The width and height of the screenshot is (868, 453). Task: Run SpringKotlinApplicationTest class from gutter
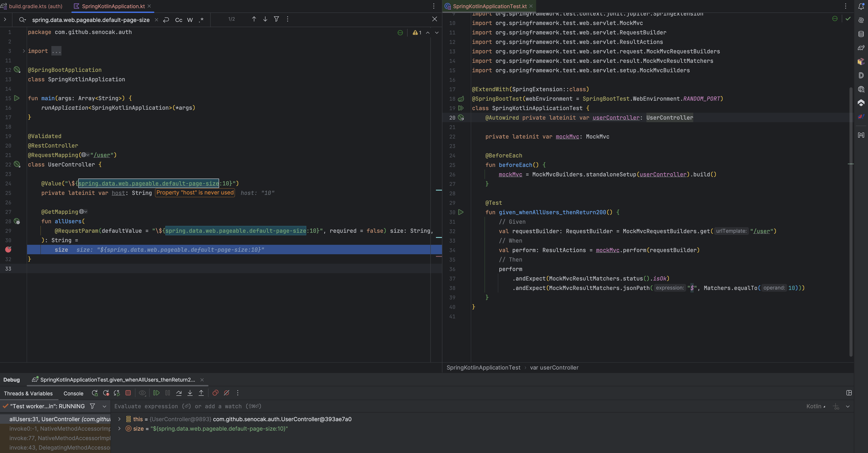[x=461, y=108]
